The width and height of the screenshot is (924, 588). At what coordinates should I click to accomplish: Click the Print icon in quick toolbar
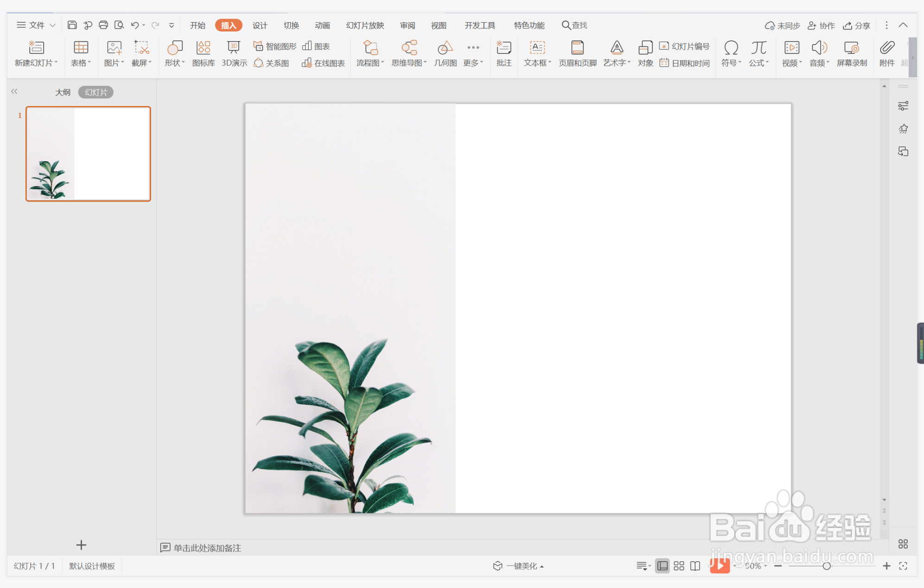pos(103,25)
